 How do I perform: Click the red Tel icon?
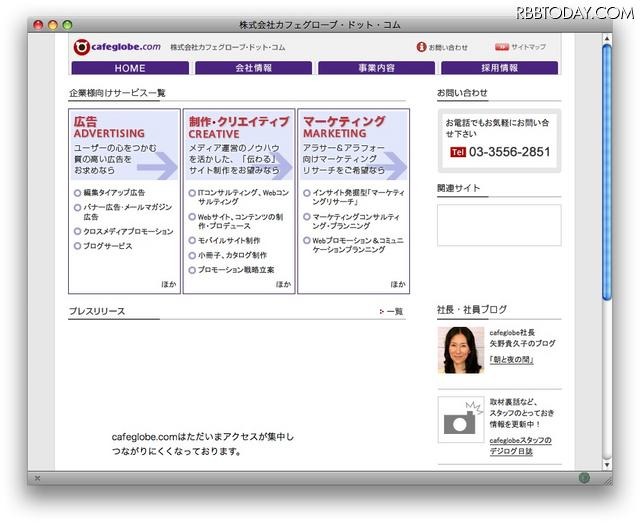click(x=458, y=152)
